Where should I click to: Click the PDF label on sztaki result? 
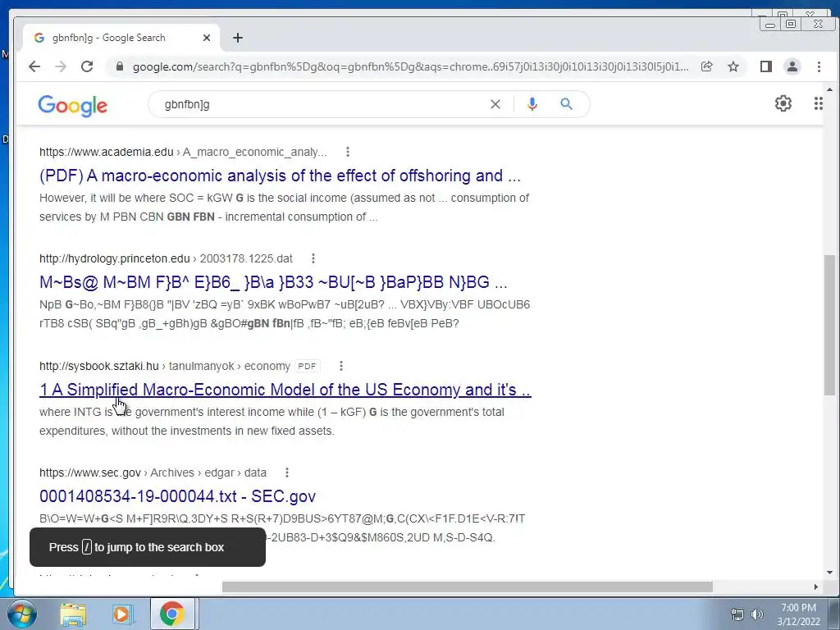(x=307, y=367)
